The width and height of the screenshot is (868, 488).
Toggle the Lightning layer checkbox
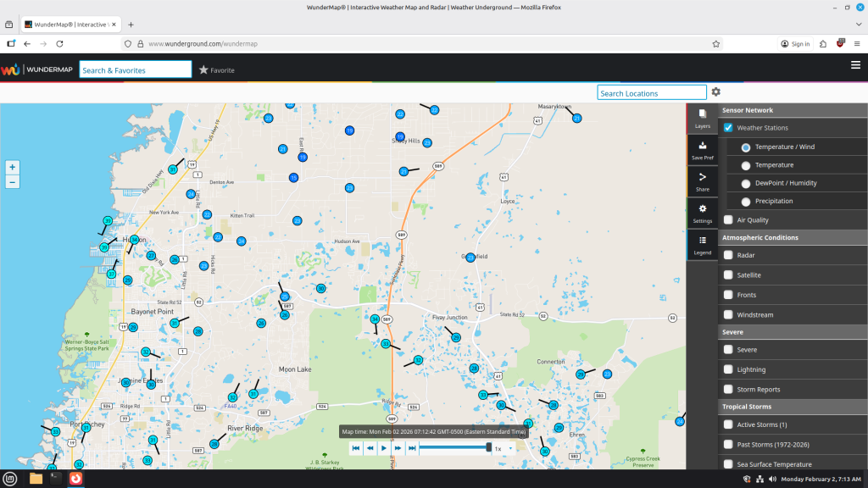coord(728,369)
